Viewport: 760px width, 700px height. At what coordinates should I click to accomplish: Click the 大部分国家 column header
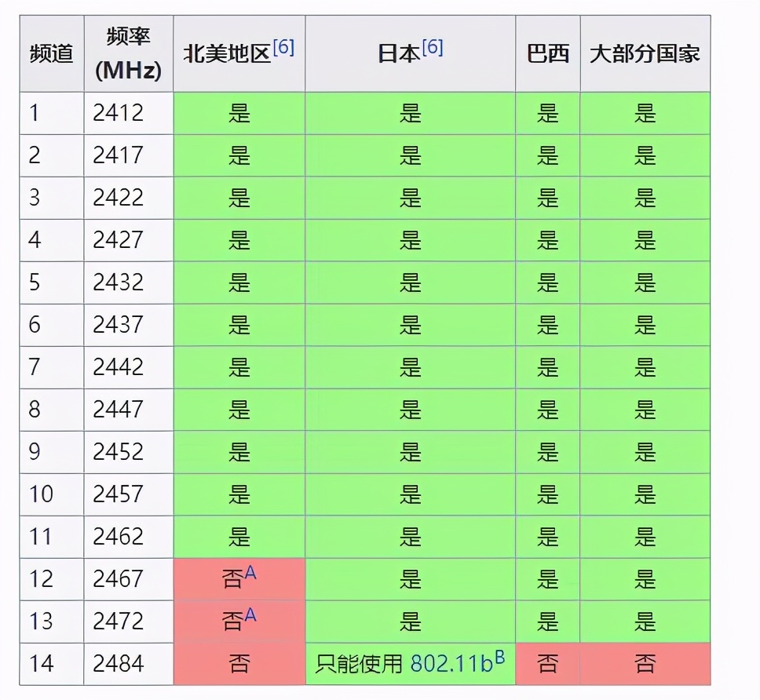645,53
